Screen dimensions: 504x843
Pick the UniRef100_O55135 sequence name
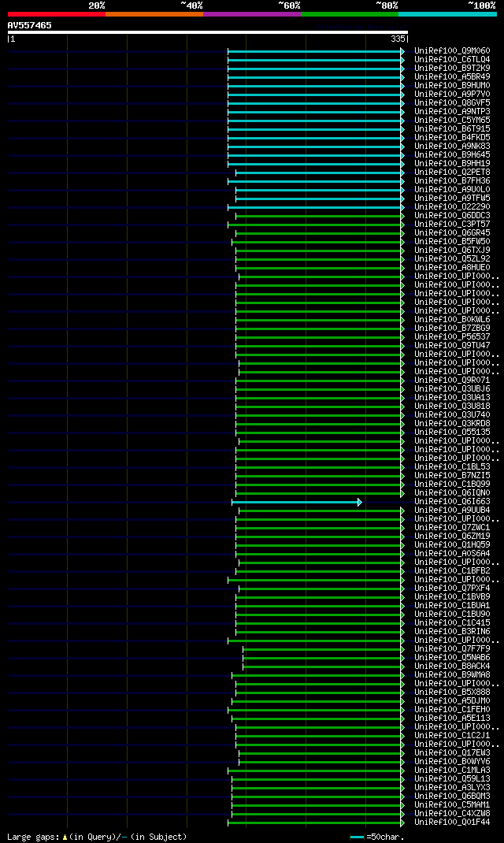pos(452,433)
